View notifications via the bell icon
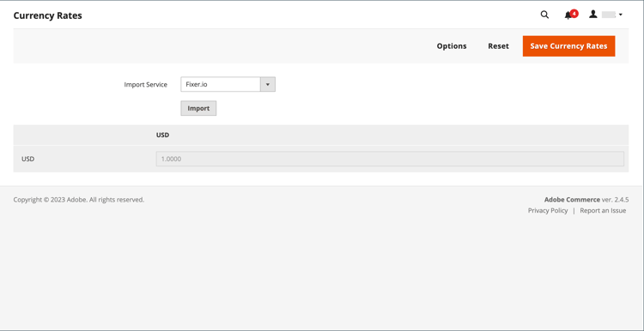This screenshot has width=644, height=331. coord(570,15)
